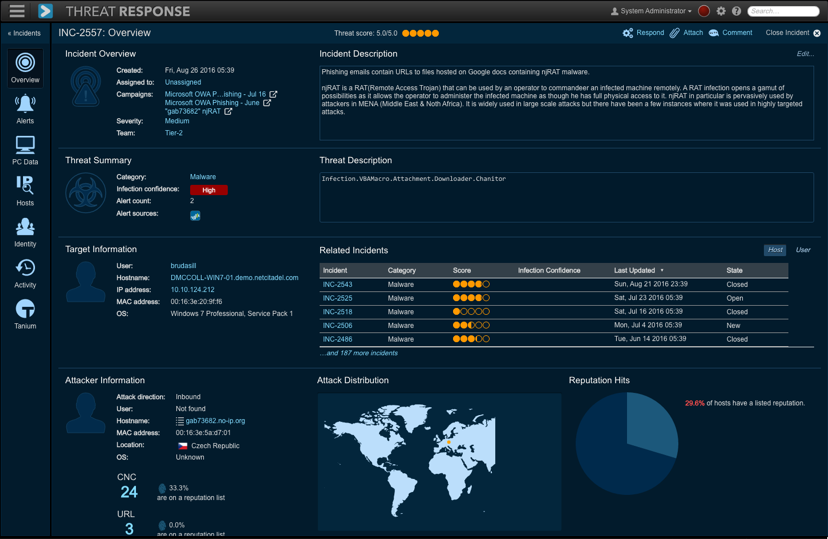This screenshot has width=828, height=539.
Task: Open the Activity sidebar section
Action: [x=25, y=273]
